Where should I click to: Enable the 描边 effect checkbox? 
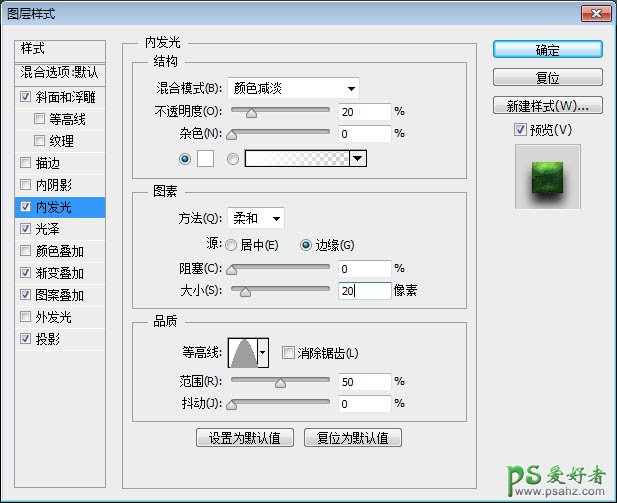point(25,163)
